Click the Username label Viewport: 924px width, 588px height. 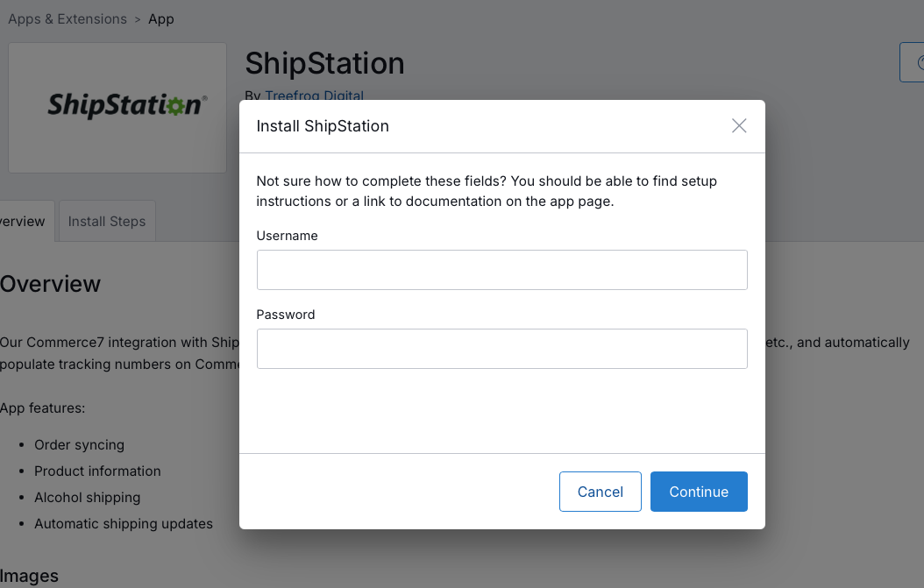(287, 236)
